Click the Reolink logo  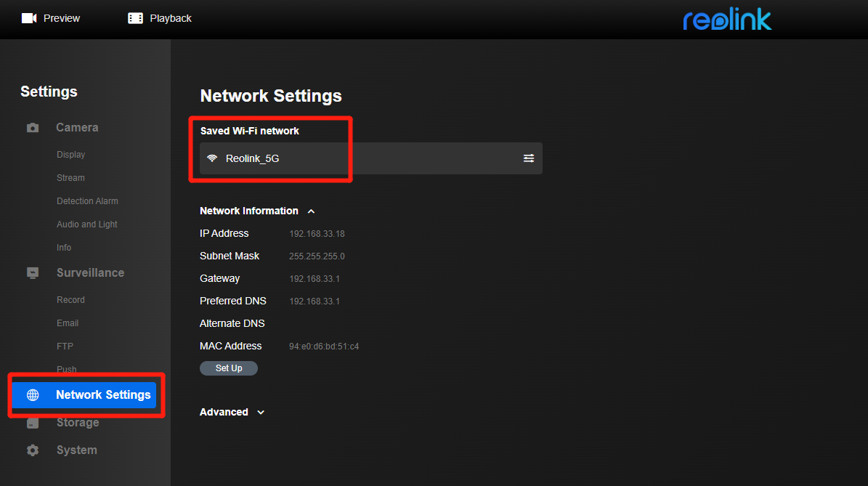(727, 19)
